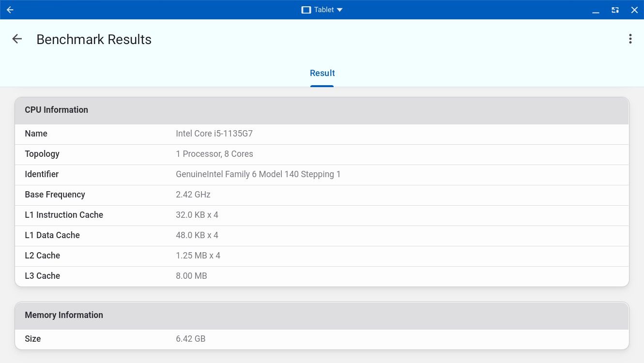Click the back arrow beside Benchmark Results

coord(17,39)
